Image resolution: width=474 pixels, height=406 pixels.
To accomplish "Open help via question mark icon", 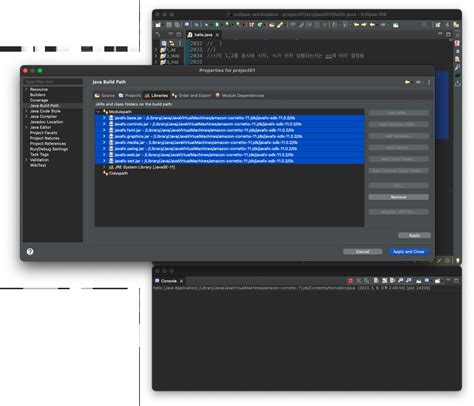I will [30, 251].
